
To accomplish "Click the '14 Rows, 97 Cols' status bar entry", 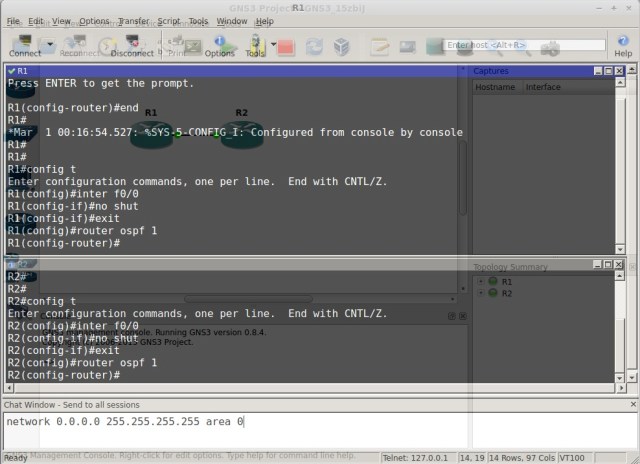I will click(x=522, y=458).
